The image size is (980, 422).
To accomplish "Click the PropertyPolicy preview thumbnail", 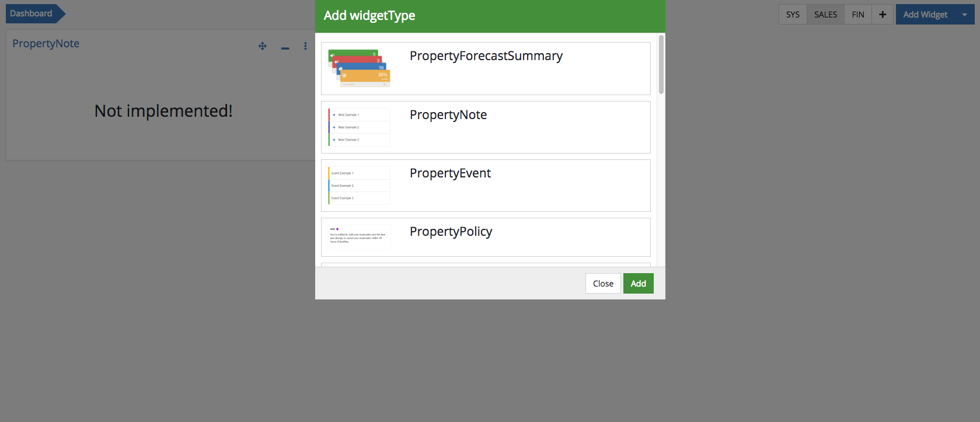I will (x=359, y=237).
